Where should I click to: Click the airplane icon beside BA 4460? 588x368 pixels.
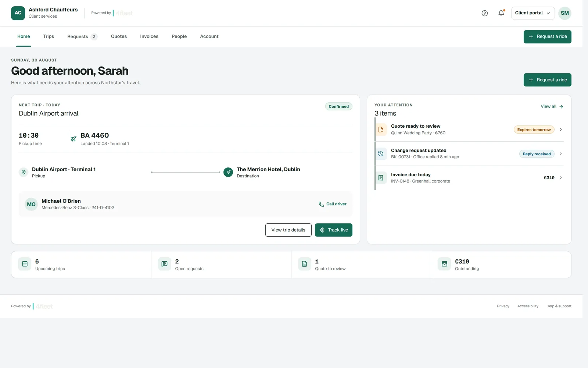coord(73,139)
